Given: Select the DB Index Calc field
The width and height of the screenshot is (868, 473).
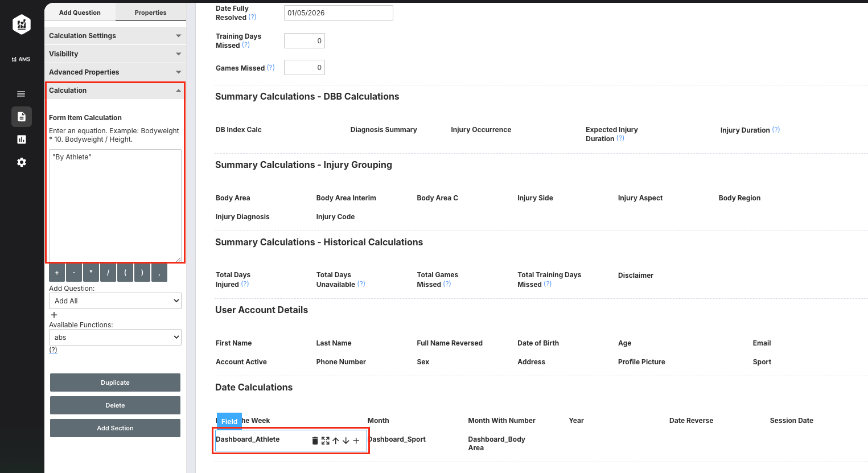Looking at the screenshot, I should pyautogui.click(x=238, y=130).
